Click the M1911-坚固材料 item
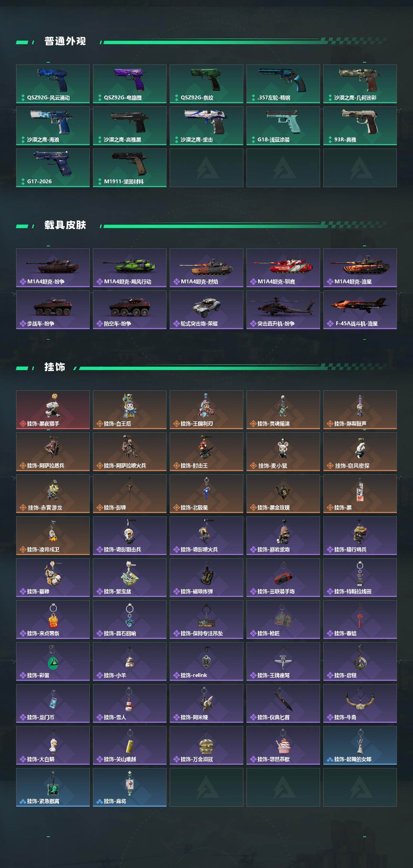 (x=130, y=168)
